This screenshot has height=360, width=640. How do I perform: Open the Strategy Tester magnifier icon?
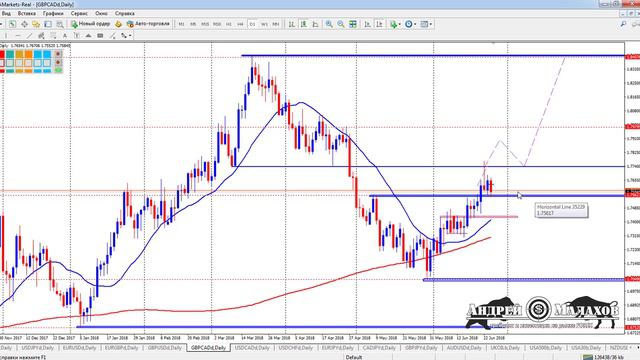click(60, 24)
